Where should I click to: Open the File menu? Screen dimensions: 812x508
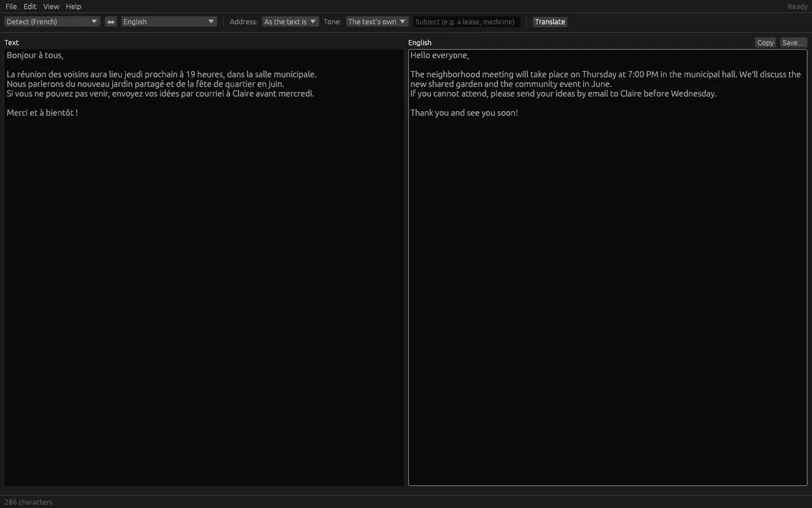pos(12,7)
